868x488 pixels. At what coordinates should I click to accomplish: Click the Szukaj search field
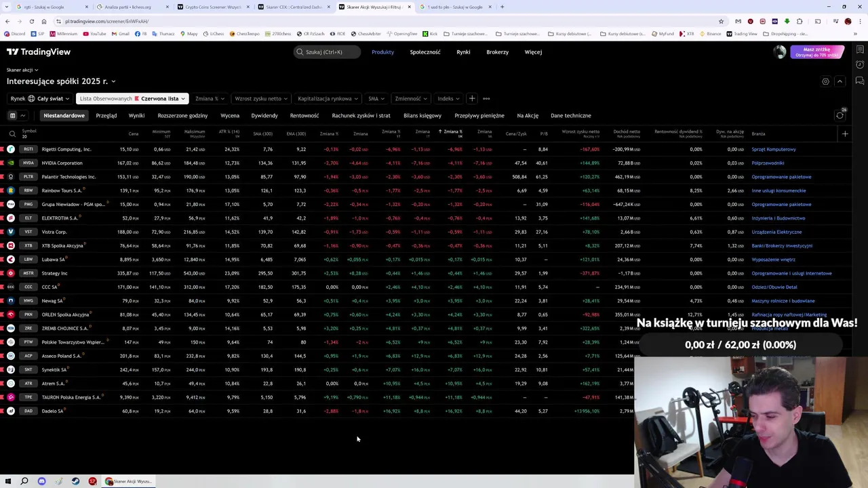[327, 52]
